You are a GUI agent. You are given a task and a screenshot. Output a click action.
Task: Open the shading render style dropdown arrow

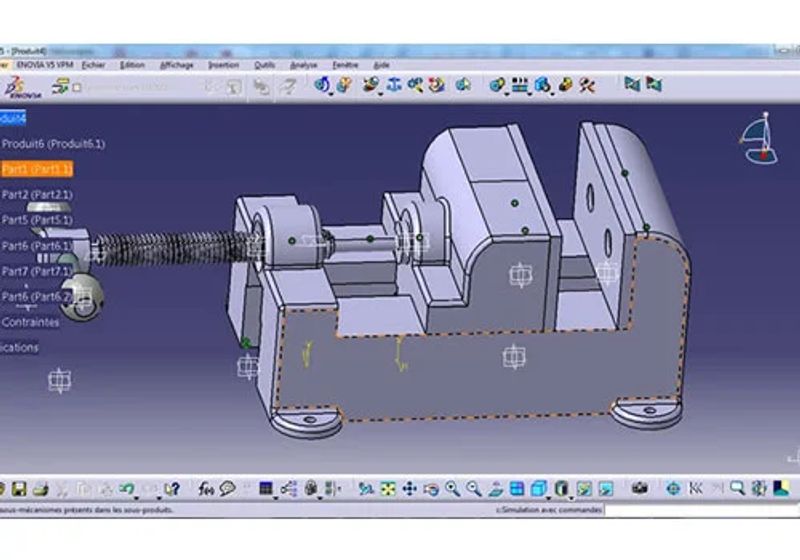point(571,498)
